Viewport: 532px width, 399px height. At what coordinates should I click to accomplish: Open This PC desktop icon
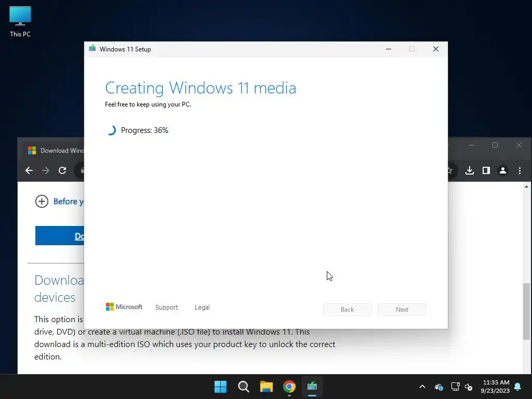pyautogui.click(x=20, y=22)
